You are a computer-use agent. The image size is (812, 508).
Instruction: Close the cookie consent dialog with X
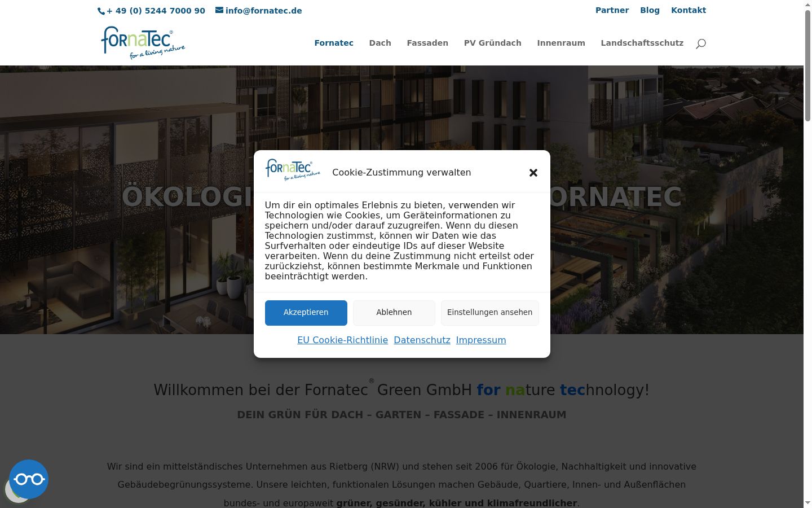533,173
